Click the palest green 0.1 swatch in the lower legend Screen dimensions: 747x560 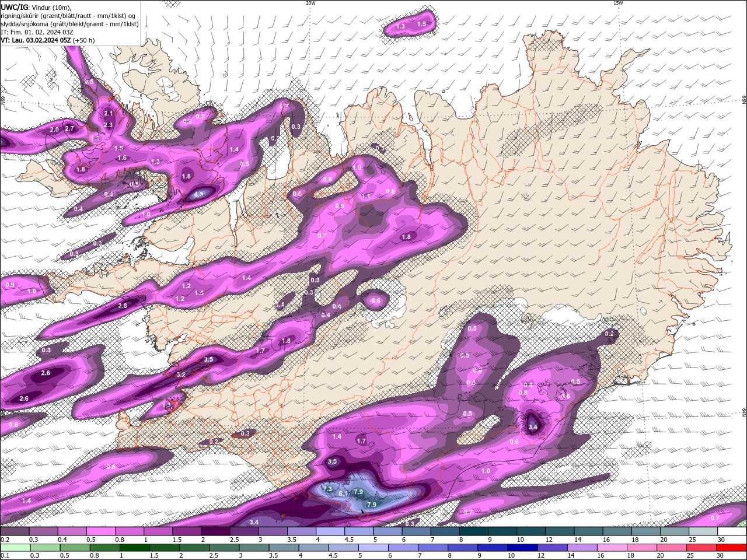(x=15, y=548)
